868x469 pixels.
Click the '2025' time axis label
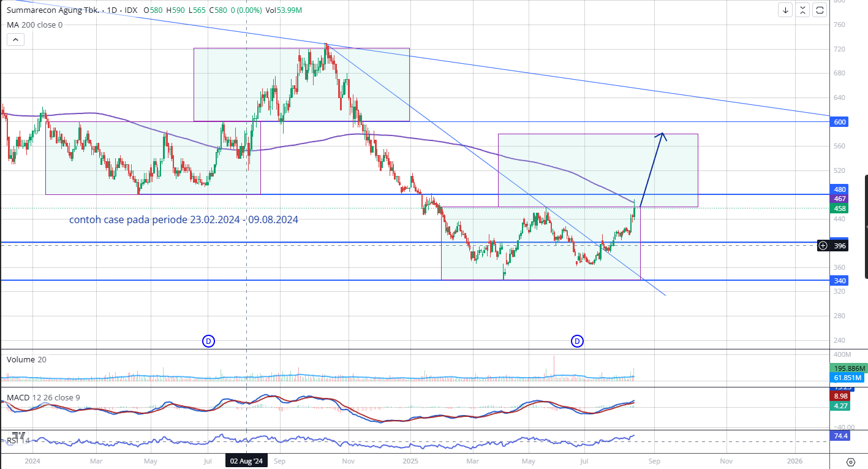pos(409,460)
